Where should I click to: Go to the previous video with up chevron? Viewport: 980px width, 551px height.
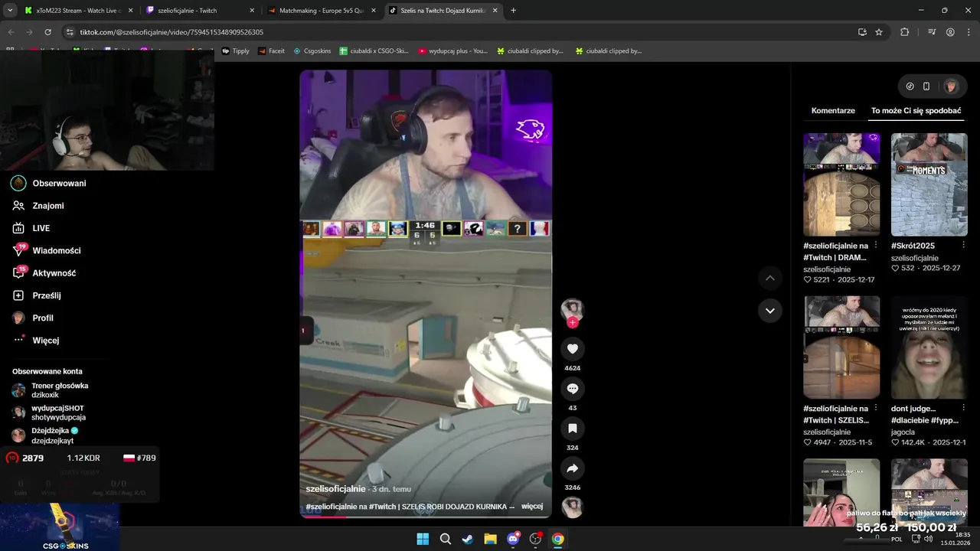[x=769, y=278]
